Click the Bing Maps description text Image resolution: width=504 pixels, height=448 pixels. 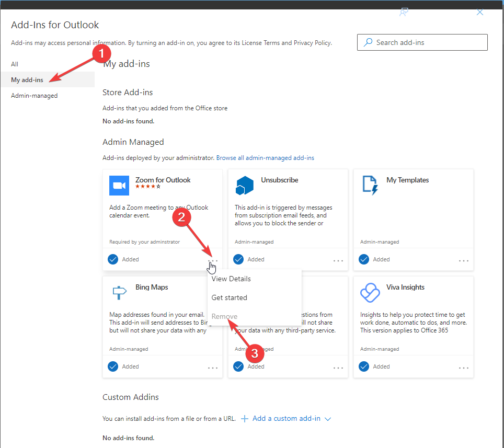(x=158, y=323)
